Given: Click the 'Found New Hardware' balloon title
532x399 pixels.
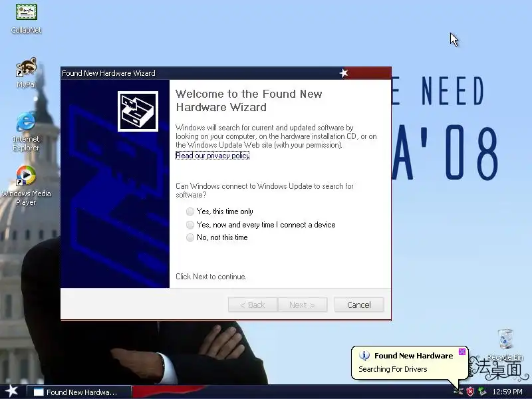Looking at the screenshot, I should 414,356.
